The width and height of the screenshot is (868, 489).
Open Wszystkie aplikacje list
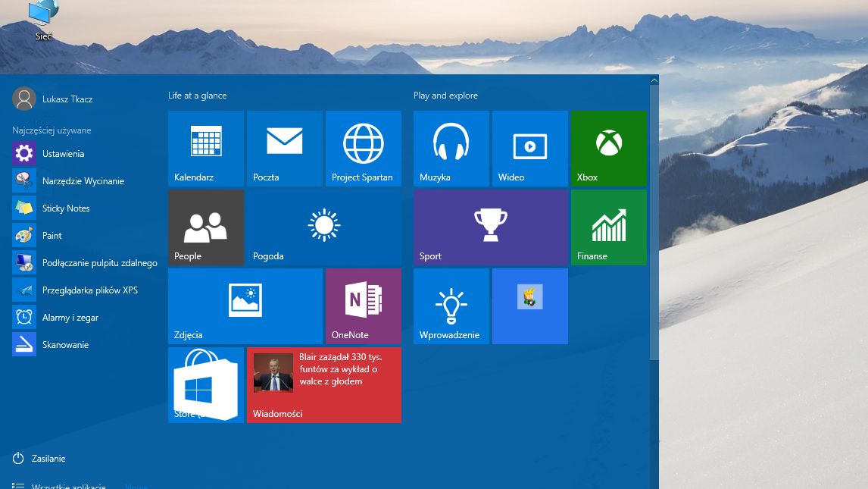click(58, 486)
